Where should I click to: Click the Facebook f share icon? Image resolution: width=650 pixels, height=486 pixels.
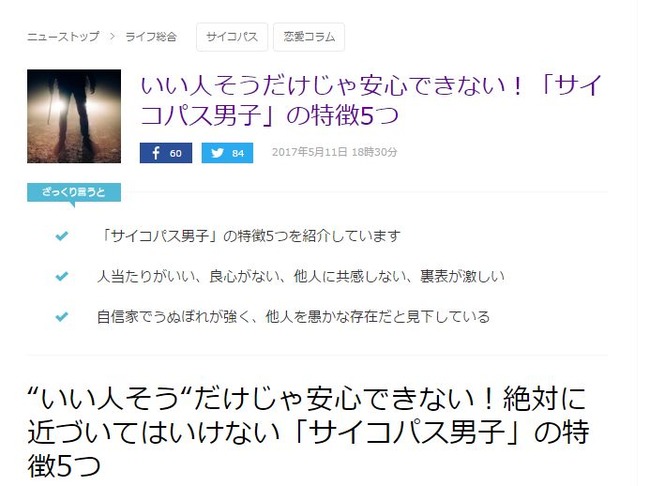(x=156, y=153)
